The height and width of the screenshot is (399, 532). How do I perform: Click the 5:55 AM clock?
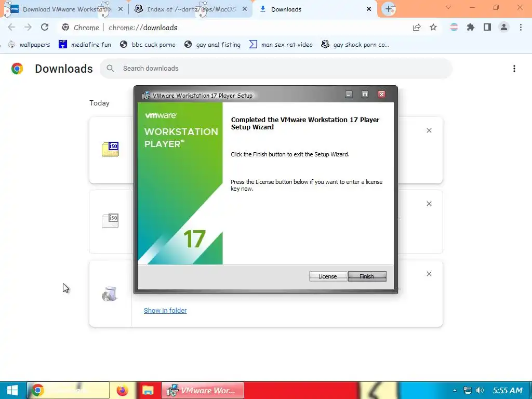508,391
